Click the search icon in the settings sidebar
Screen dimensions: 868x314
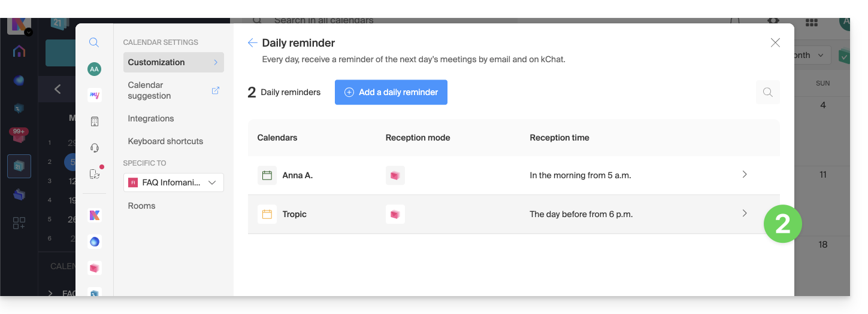point(94,42)
